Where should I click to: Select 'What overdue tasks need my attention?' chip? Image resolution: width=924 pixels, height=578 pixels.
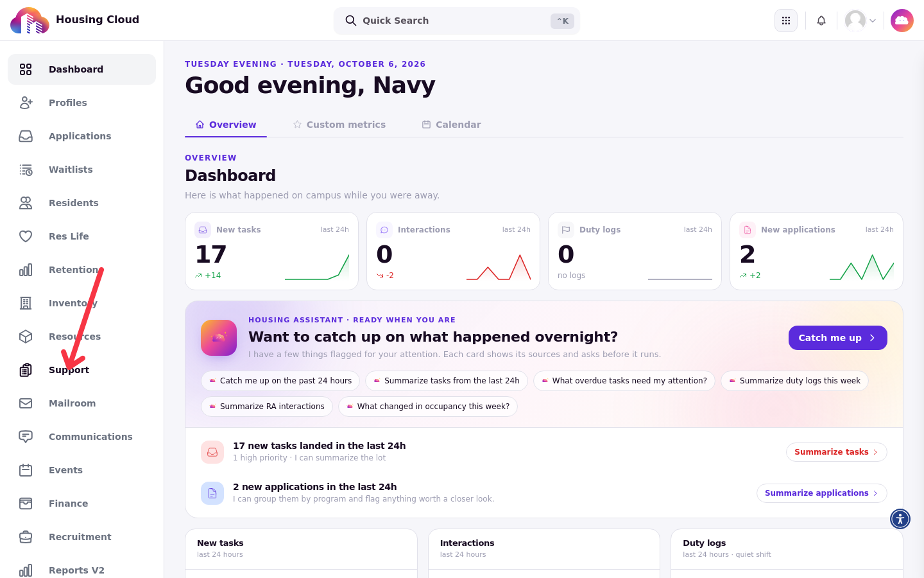[x=624, y=381]
